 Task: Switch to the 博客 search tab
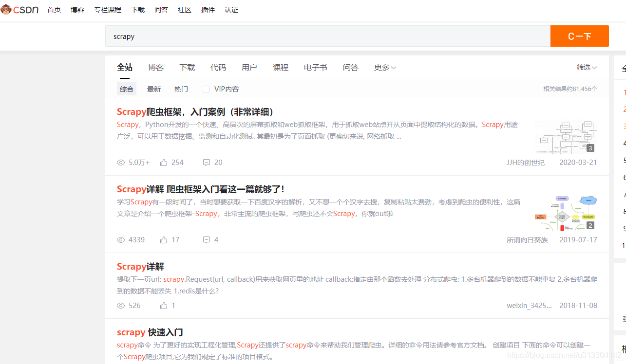[x=156, y=68]
